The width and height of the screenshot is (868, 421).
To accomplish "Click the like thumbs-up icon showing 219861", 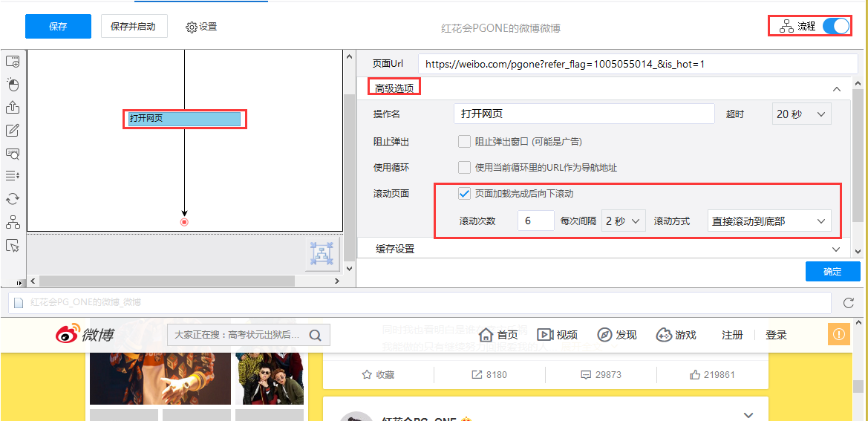I will tap(695, 374).
